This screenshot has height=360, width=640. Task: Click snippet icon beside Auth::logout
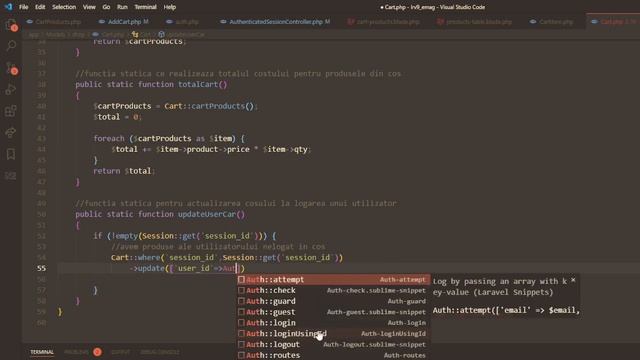(241, 344)
